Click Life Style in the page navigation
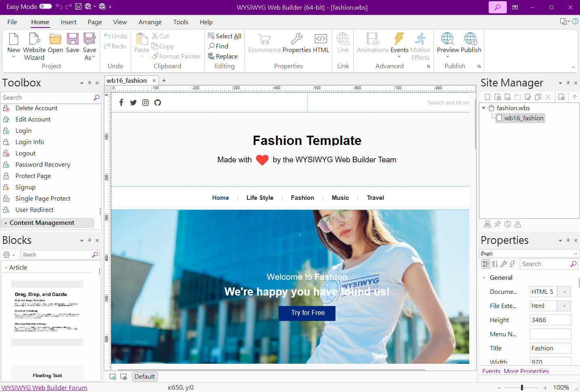Screen dimensions: 580x392 coord(260,198)
